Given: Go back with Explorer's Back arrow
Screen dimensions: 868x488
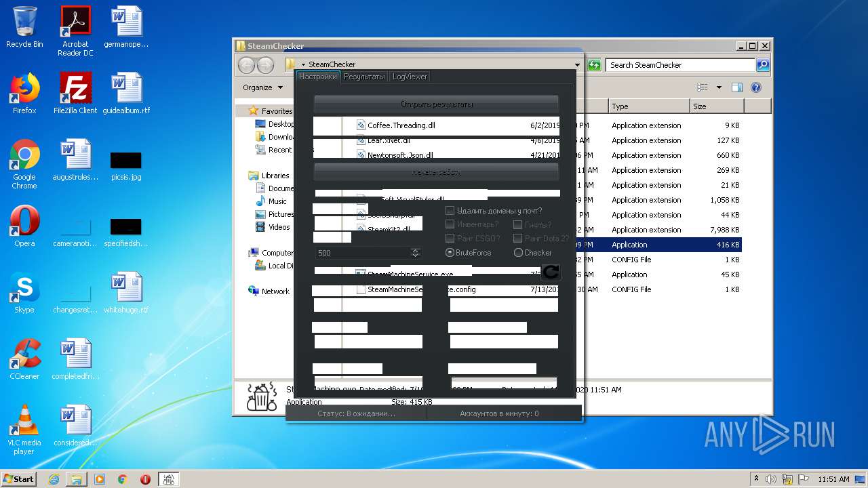Looking at the screenshot, I should pyautogui.click(x=246, y=65).
